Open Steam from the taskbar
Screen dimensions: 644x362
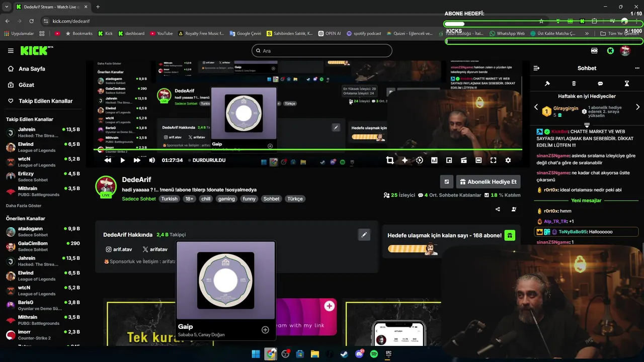point(344,354)
